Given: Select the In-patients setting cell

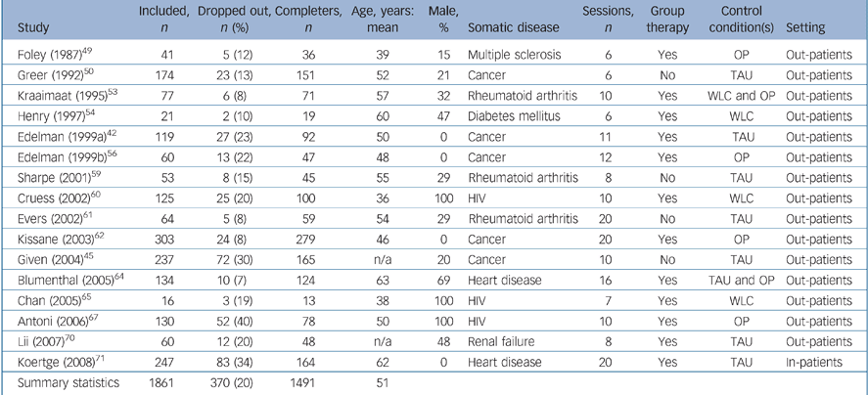Looking at the screenshot, I should point(813,364).
